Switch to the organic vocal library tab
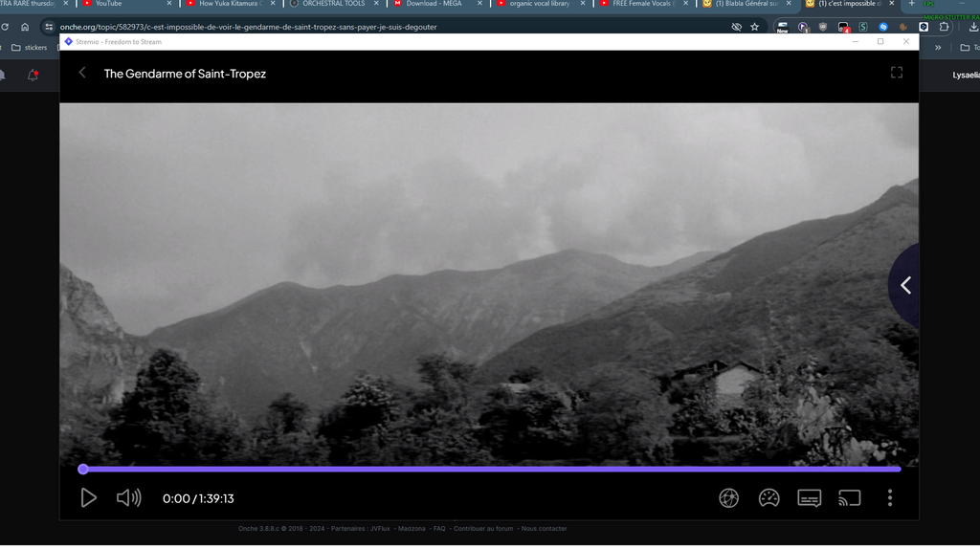Screen dimensions: 980x548 click(x=540, y=4)
